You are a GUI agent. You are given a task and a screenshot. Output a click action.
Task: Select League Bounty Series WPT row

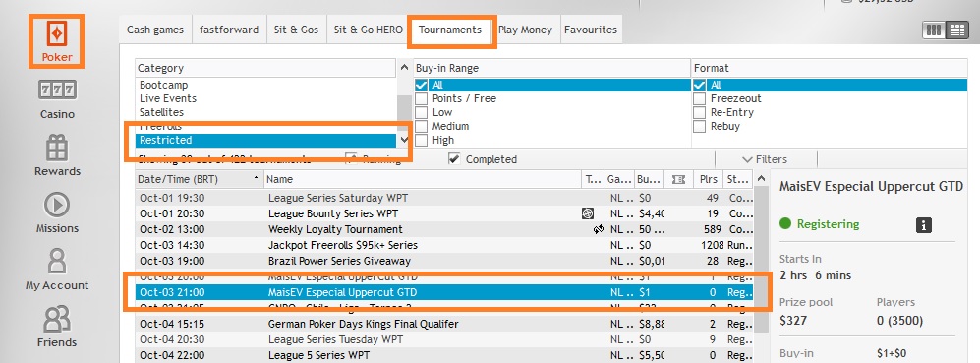[444, 213]
